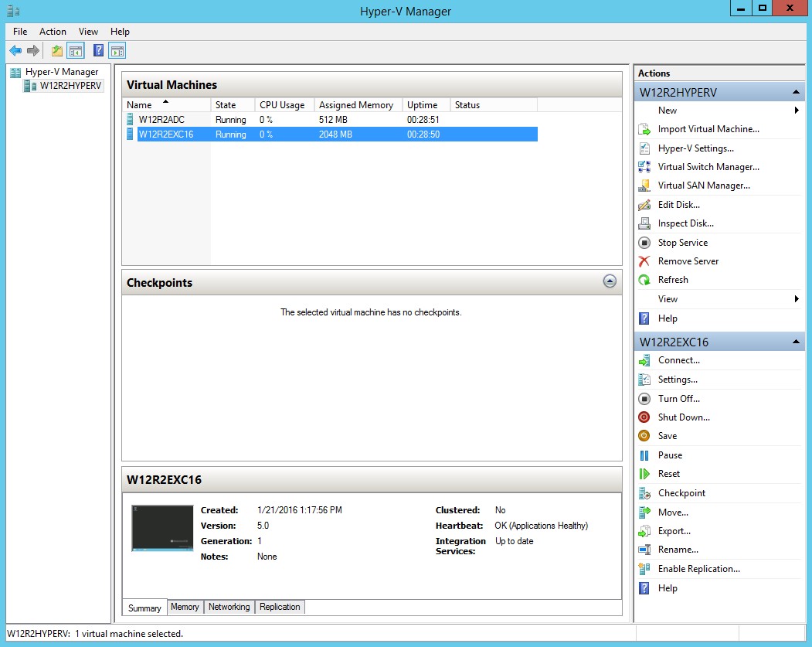
Task: Collapse the W12R2HYPERV actions section
Action: [796, 92]
